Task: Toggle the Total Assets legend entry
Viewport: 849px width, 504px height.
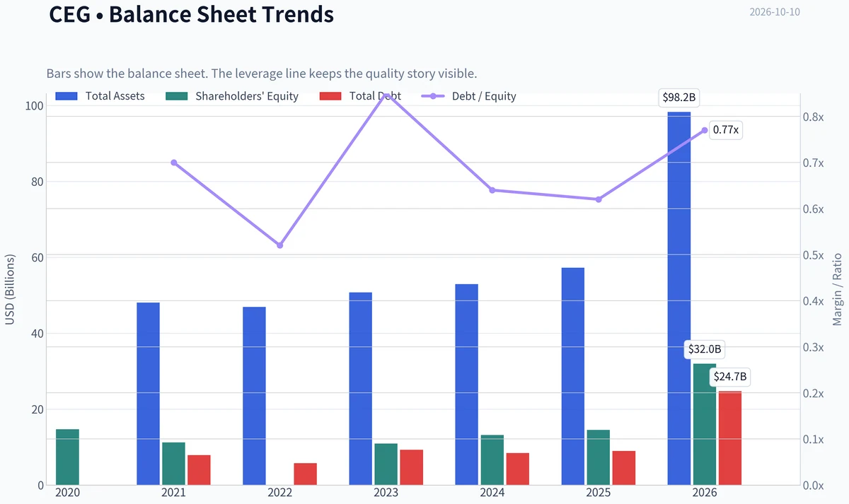Action: pyautogui.click(x=100, y=96)
